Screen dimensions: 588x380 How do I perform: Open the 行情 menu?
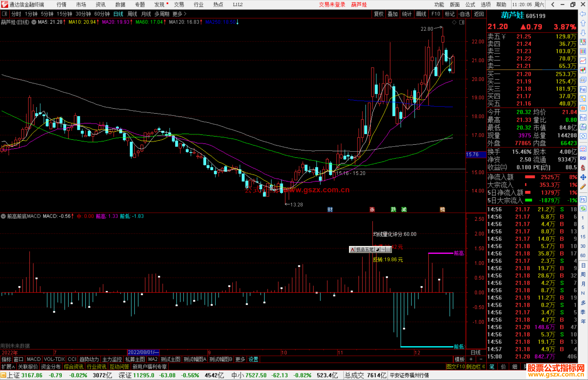click(62, 5)
